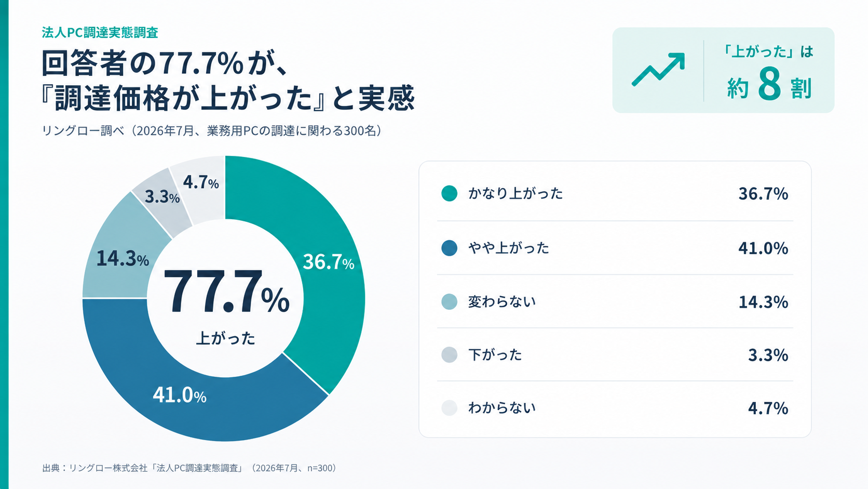The height and width of the screenshot is (489, 868).
Task: Click the pale 'わからない' legend dot
Action: (x=449, y=408)
